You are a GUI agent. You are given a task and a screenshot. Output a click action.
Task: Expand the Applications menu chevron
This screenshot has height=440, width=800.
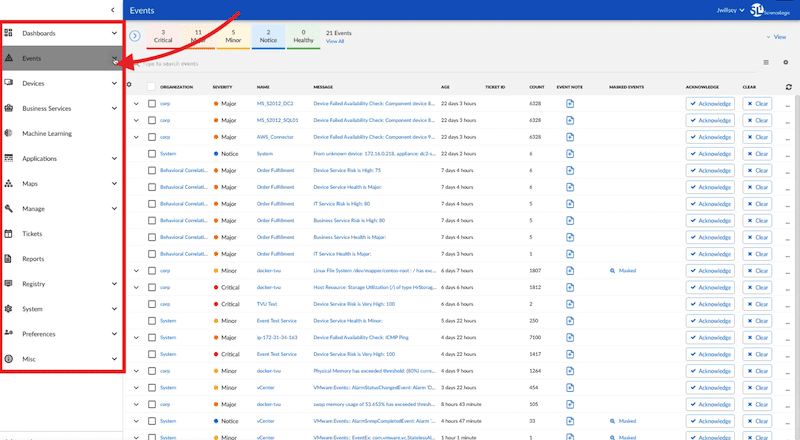point(114,158)
